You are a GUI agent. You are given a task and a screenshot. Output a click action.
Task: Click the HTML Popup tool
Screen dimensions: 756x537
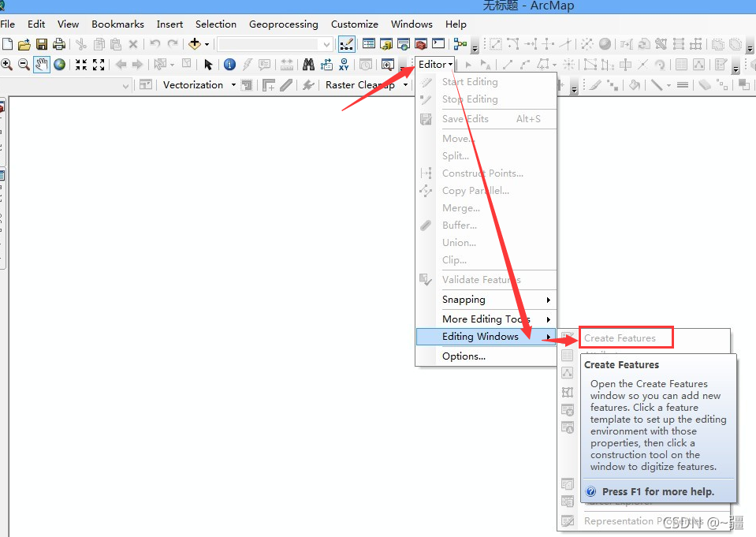[x=265, y=64]
